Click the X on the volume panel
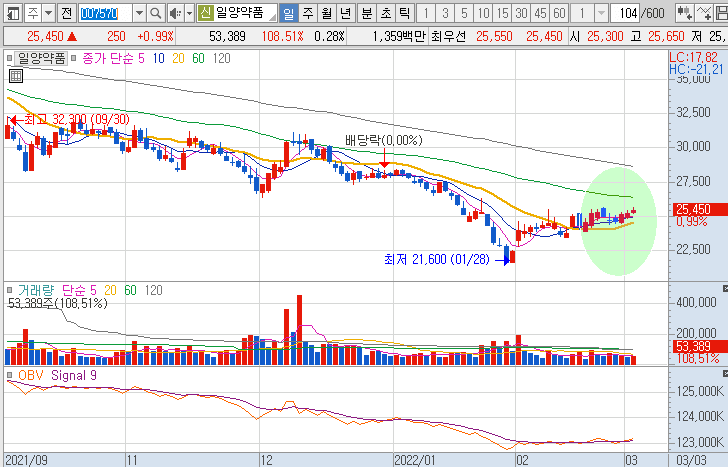This screenshot has height=467, width=728. click(x=725, y=289)
